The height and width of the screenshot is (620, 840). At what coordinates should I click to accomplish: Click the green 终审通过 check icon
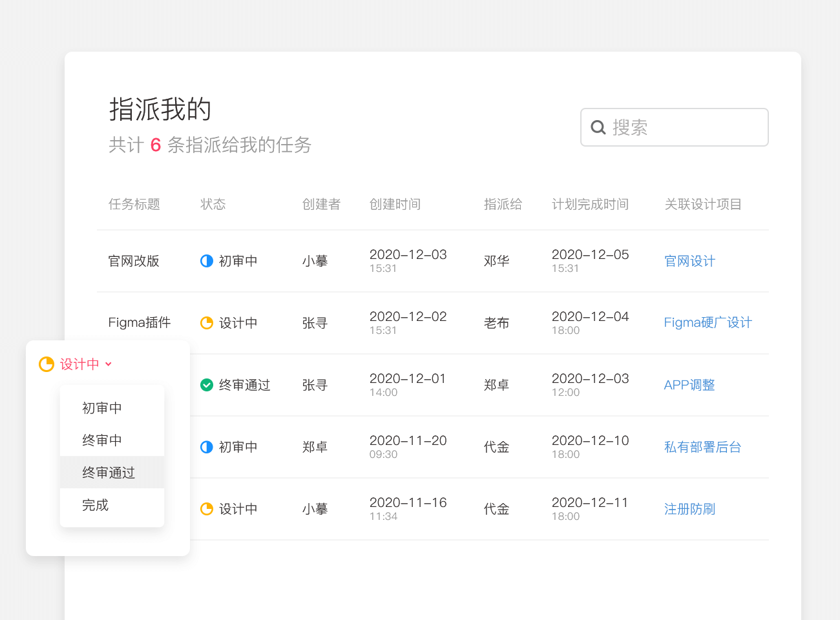207,385
